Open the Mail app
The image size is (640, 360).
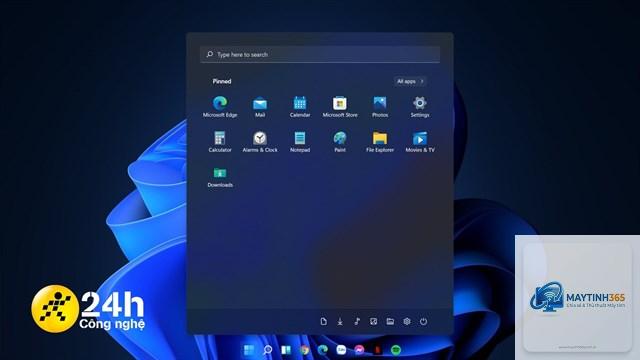260,107
